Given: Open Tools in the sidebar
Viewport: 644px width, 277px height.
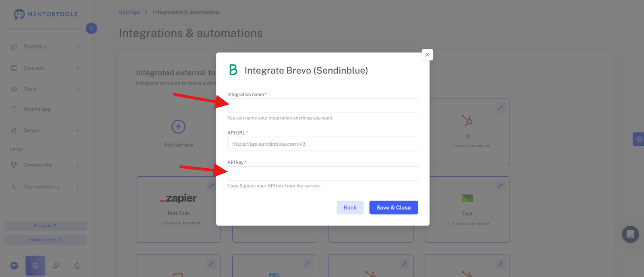Looking at the screenshot, I should click(x=30, y=89).
